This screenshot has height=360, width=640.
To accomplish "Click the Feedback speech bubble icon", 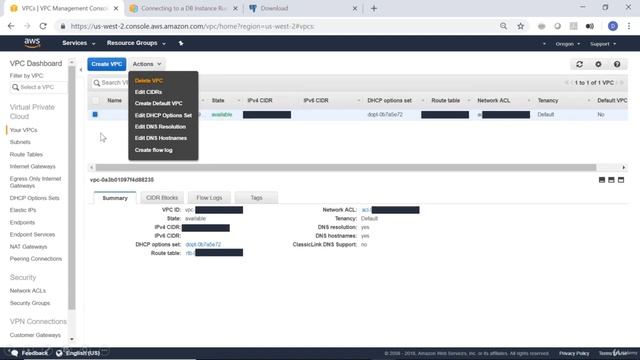I will click(15, 353).
